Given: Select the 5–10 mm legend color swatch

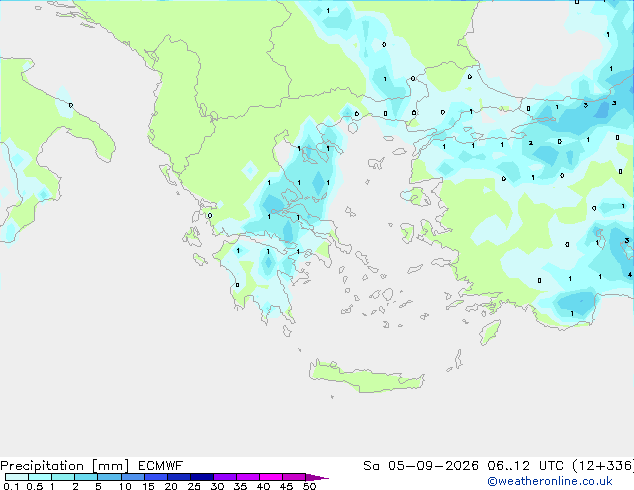Looking at the screenshot, I should click(x=109, y=477).
